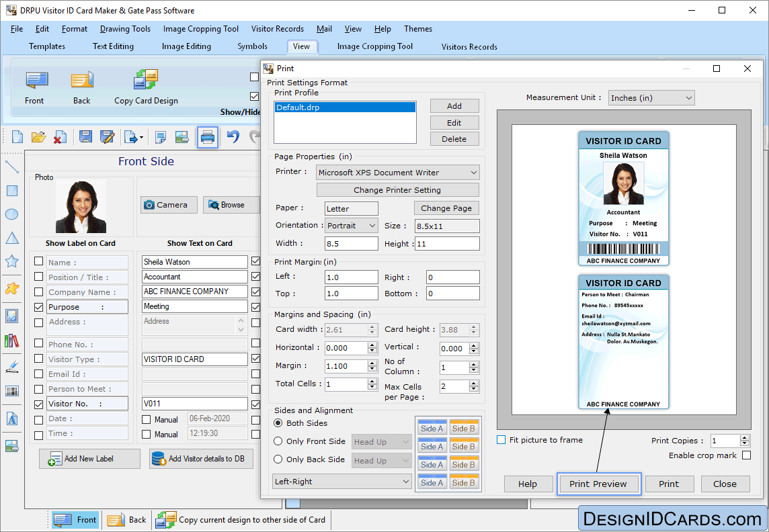The image size is (769, 532).
Task: Open the image library books icon
Action: coord(12,341)
